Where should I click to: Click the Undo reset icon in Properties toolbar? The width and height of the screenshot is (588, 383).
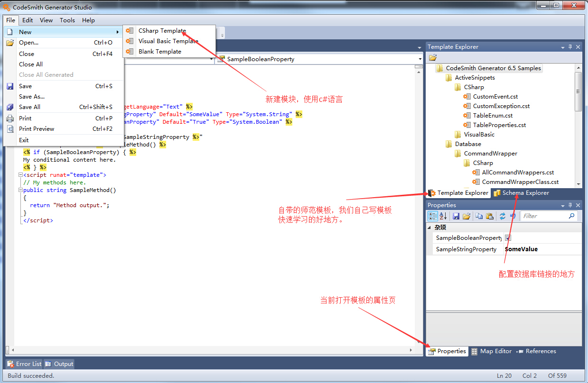[x=513, y=216]
